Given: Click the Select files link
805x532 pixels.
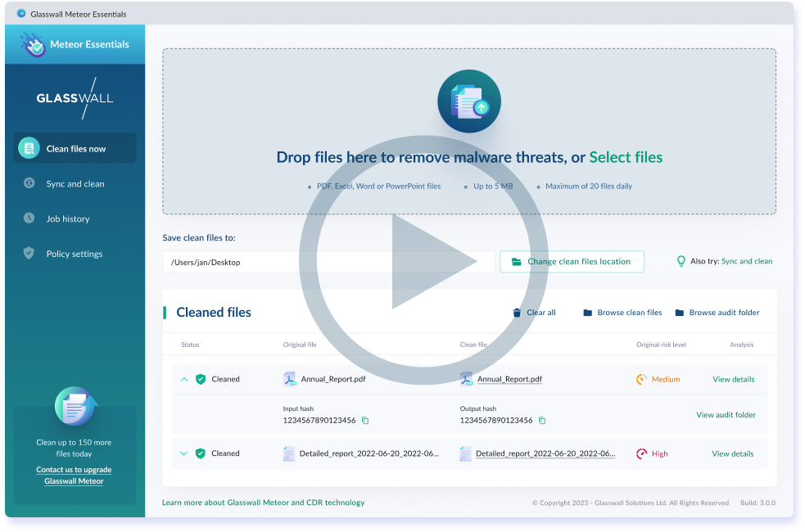Looking at the screenshot, I should point(626,157).
